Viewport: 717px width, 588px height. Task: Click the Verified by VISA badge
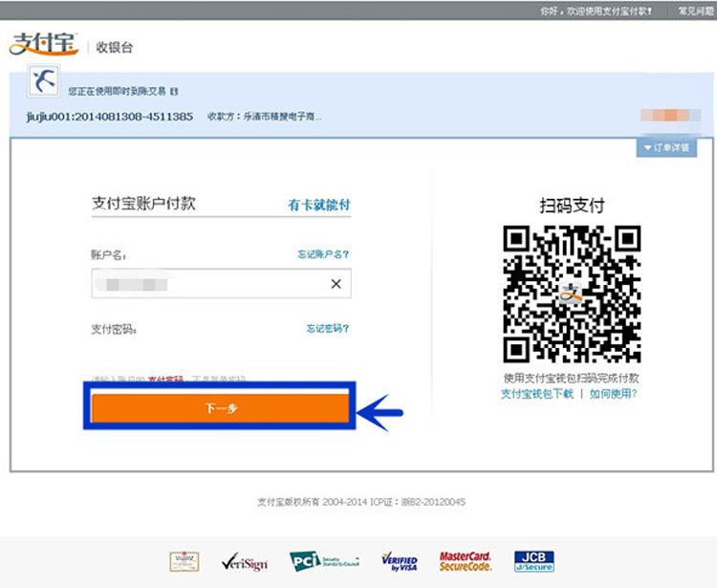(400, 562)
